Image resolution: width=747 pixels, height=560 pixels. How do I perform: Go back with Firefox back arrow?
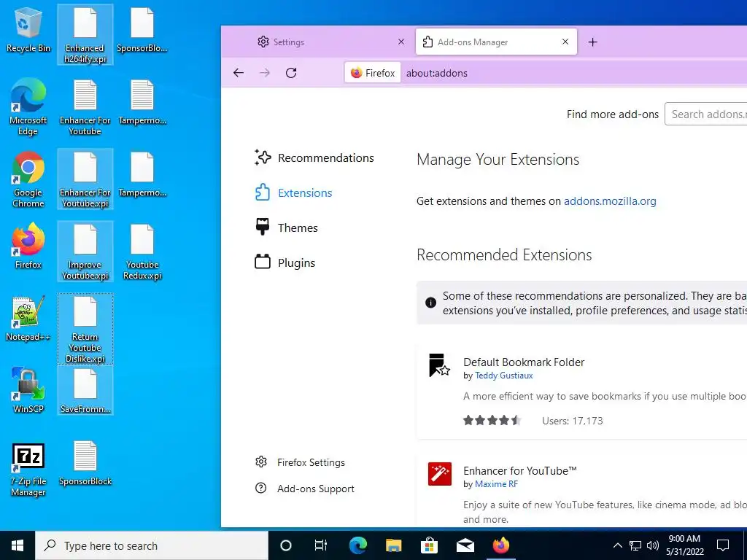point(239,73)
